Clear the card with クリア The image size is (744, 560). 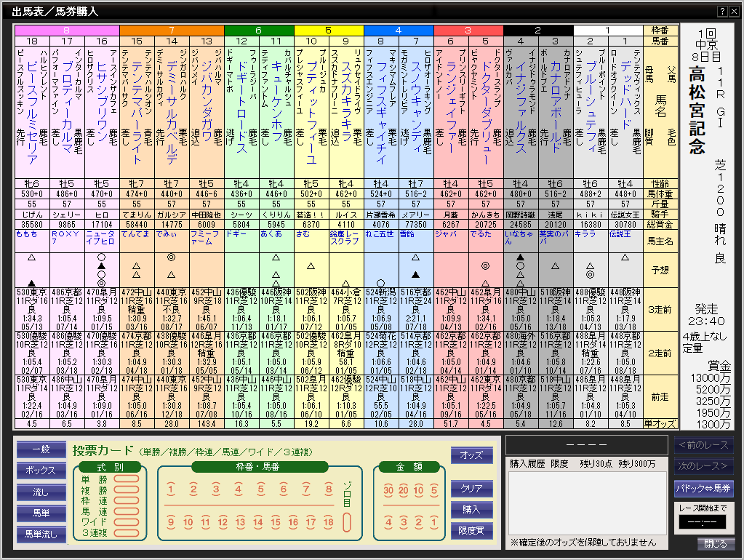[472, 488]
